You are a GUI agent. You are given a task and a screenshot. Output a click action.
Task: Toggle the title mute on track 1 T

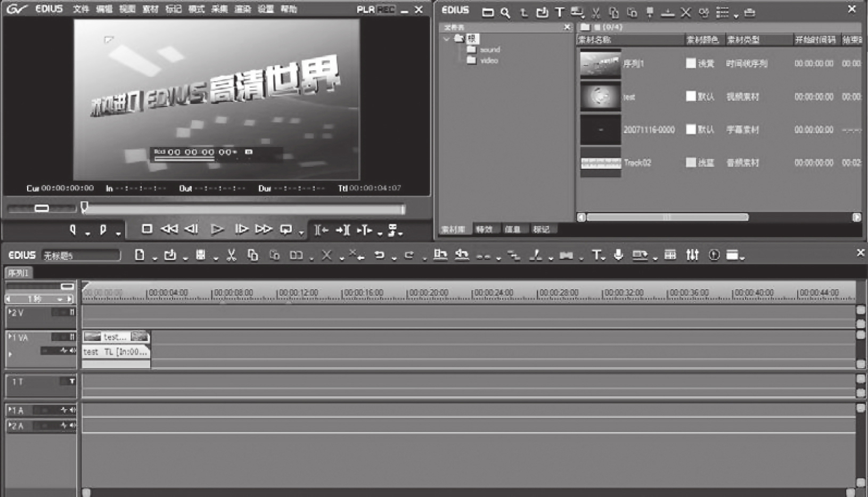coord(72,381)
